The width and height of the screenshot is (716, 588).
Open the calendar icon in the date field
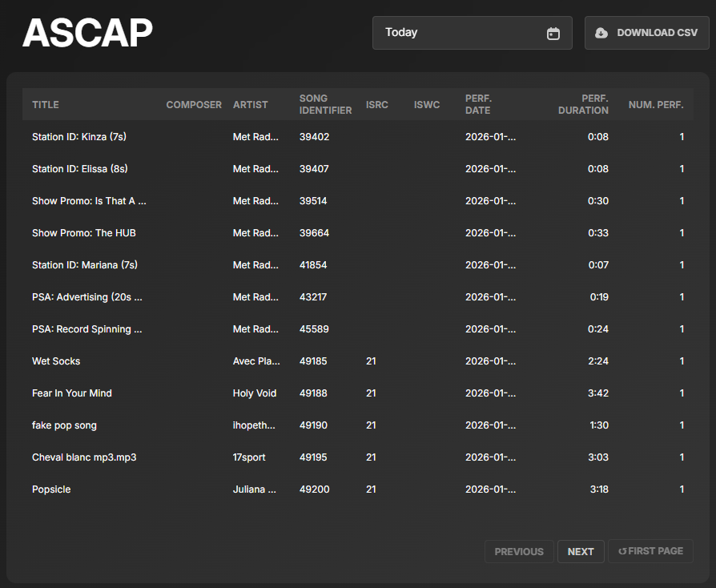tap(553, 34)
